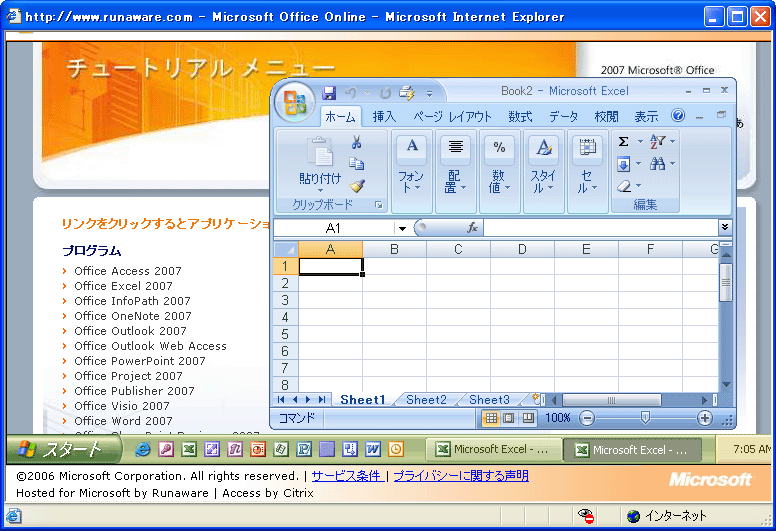Click the Windows スタート button
The width and height of the screenshot is (776, 531).
click(63, 449)
